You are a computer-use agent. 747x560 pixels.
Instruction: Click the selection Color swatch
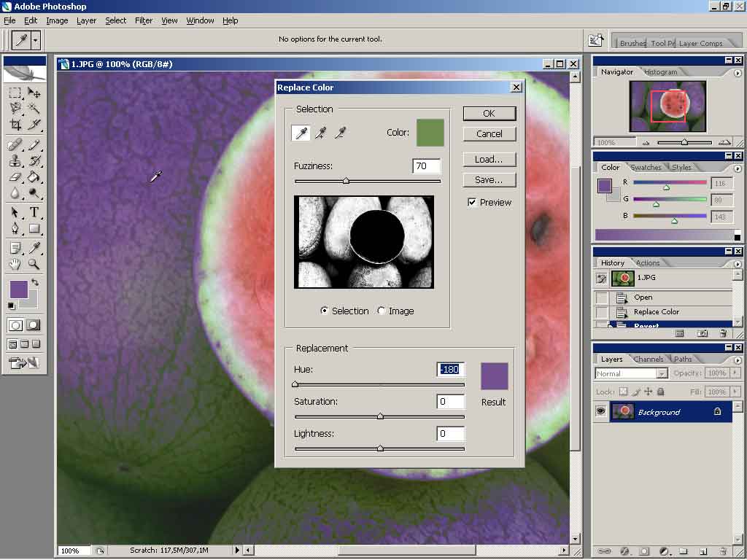tap(430, 133)
